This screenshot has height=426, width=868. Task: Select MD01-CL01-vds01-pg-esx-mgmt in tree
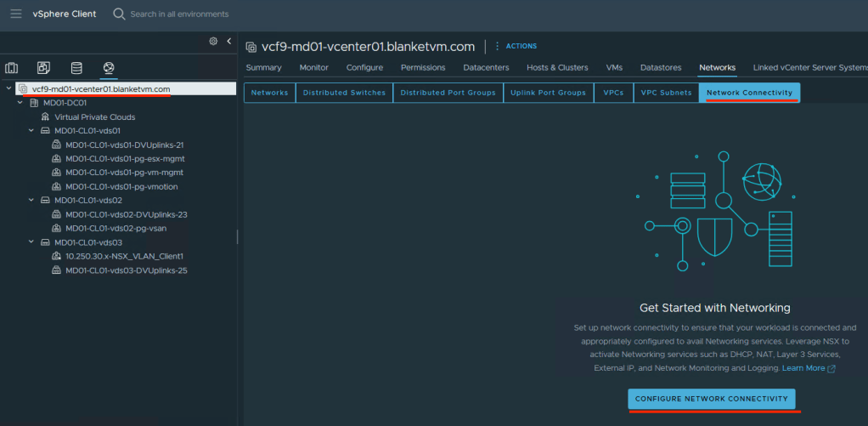point(125,159)
